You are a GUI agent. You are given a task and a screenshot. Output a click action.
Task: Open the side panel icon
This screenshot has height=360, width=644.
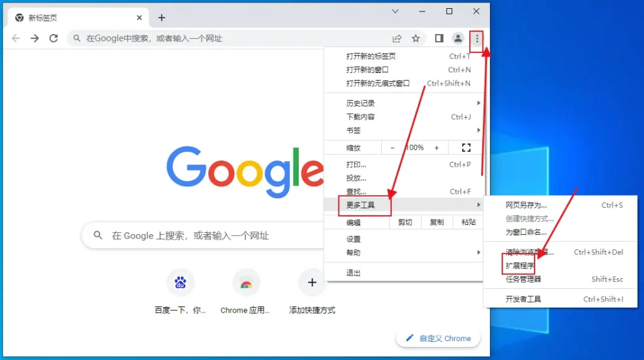click(439, 38)
